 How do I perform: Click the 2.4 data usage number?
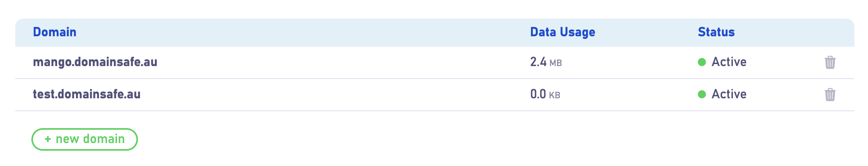[538, 62]
